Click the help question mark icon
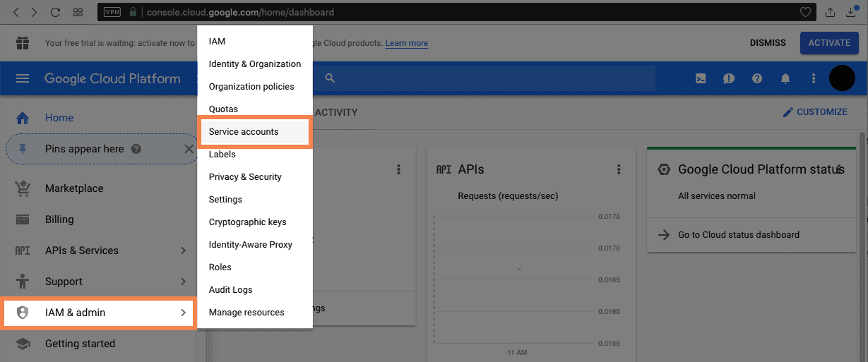This screenshot has width=868, height=362. click(757, 79)
